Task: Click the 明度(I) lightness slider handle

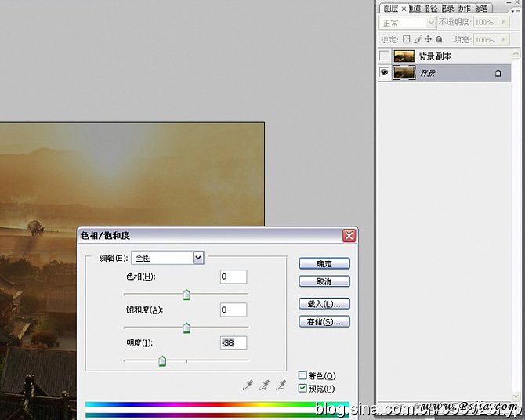Action: (162, 360)
